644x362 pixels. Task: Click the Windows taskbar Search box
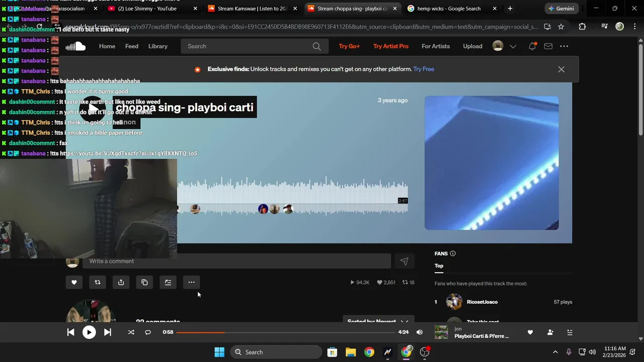[276, 352]
